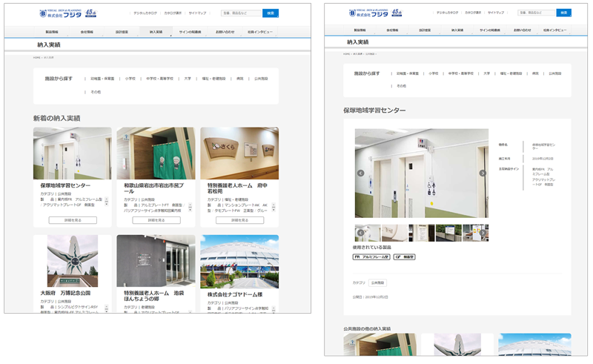Open the glass entrance door card photo

pyautogui.click(x=156, y=261)
